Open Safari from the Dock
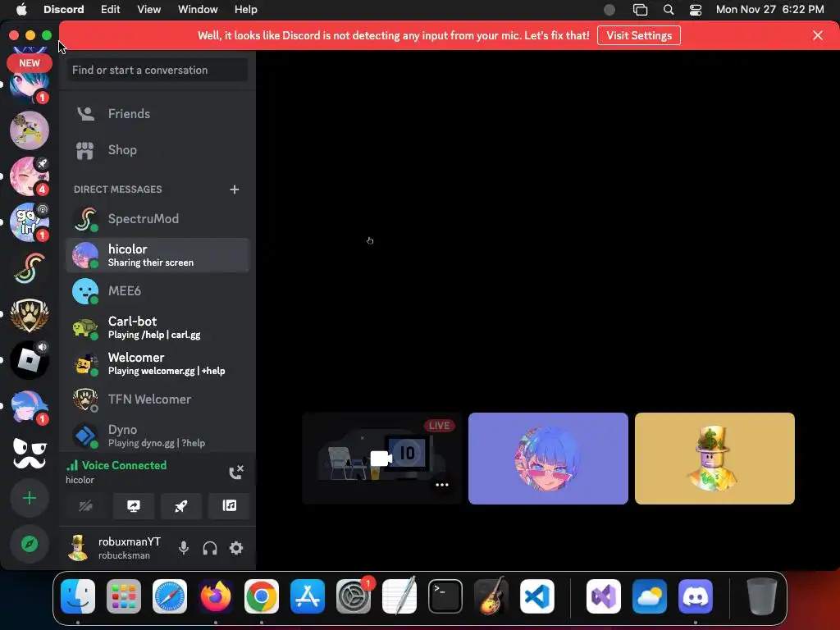Screen dimensions: 840x630 (170, 596)
